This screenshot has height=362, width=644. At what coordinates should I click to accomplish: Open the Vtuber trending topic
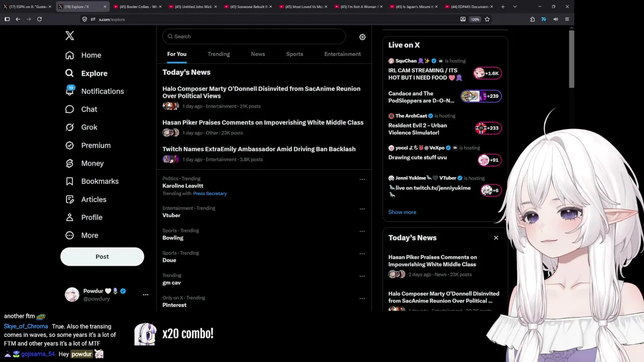pos(171,216)
